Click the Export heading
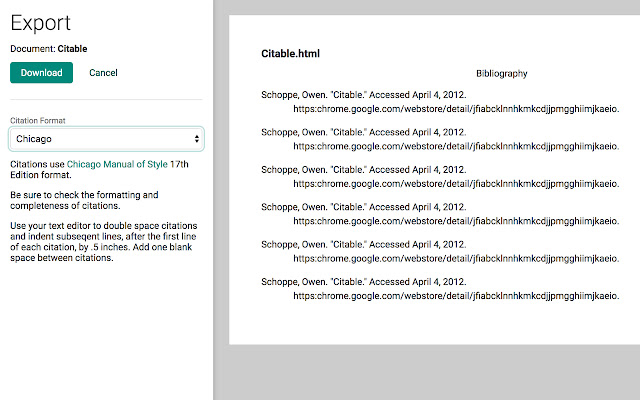This screenshot has height=400, width=640. point(40,22)
